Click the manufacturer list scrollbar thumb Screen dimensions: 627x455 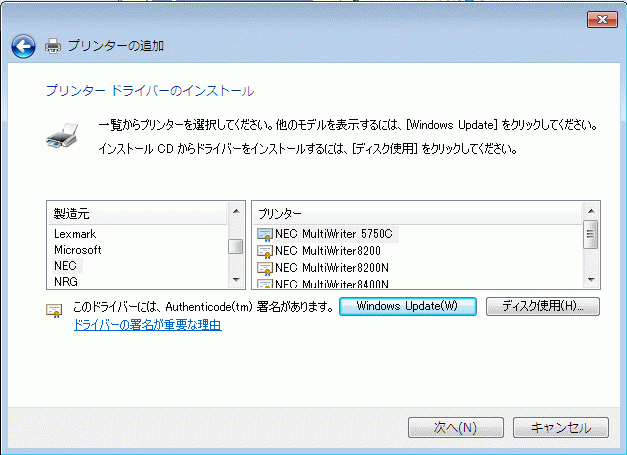click(x=236, y=246)
